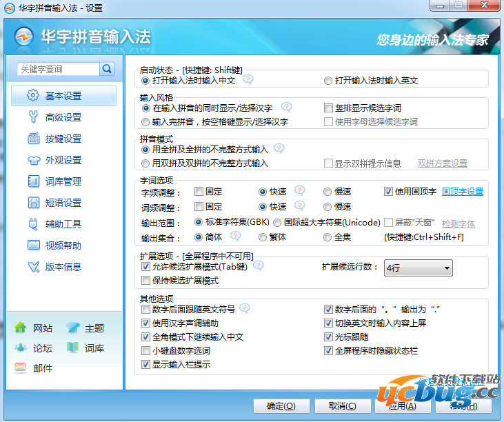The width and height of the screenshot is (504, 422).
Task: Click the 外观设置 shirt icon
Action: (34, 160)
